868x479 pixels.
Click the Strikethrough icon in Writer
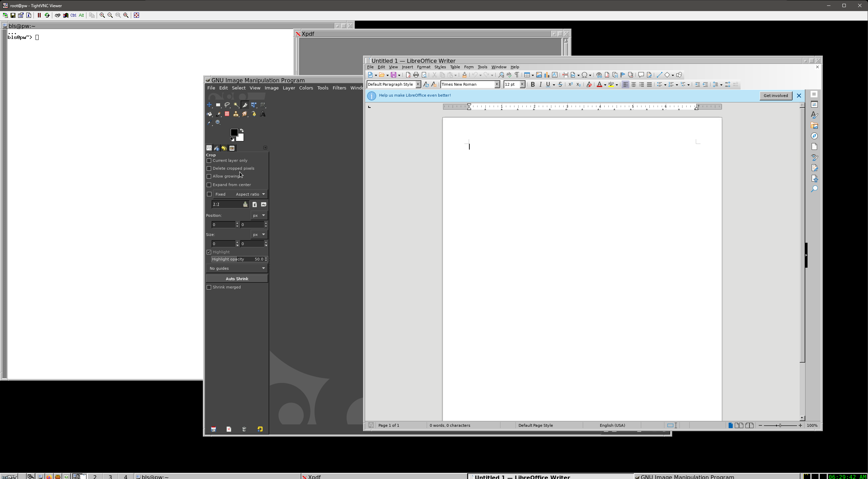pos(560,84)
